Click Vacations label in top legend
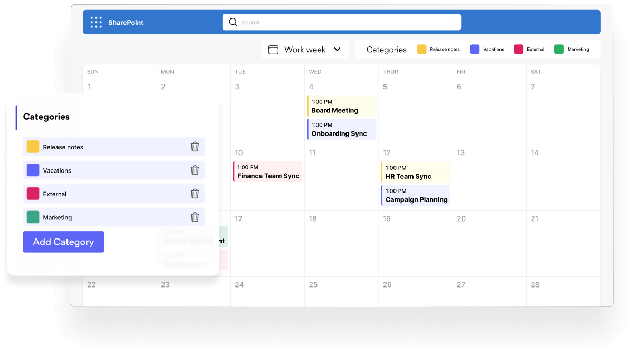 [x=494, y=49]
